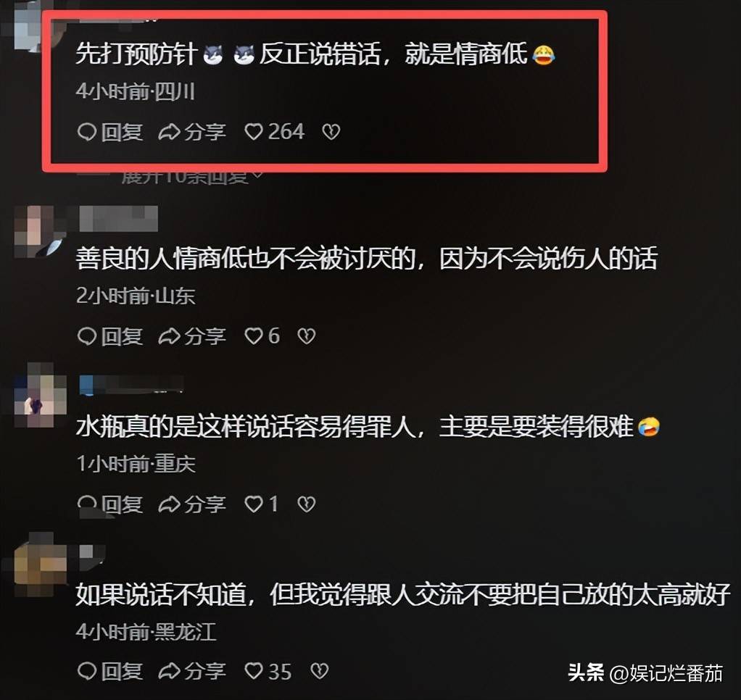Reply to the Shandong comment
Screen dimensions: 741x700
click(109, 336)
